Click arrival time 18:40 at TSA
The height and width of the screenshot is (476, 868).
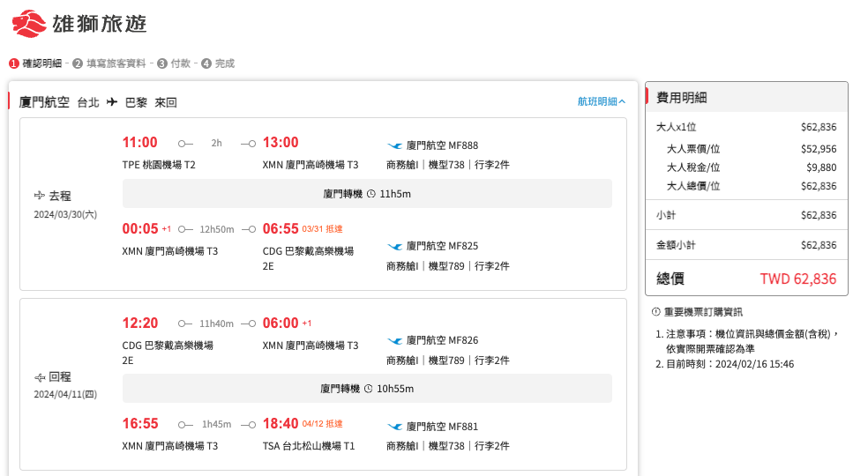coord(281,423)
